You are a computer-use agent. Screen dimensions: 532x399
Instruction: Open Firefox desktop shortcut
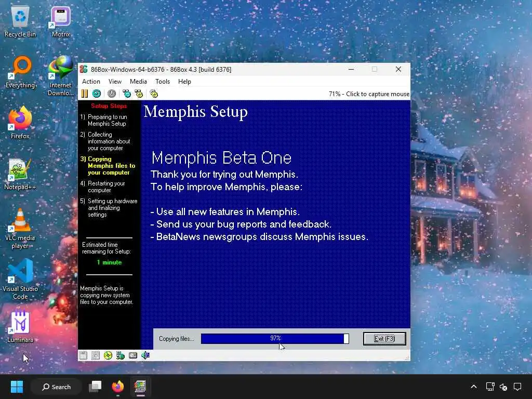click(20, 123)
